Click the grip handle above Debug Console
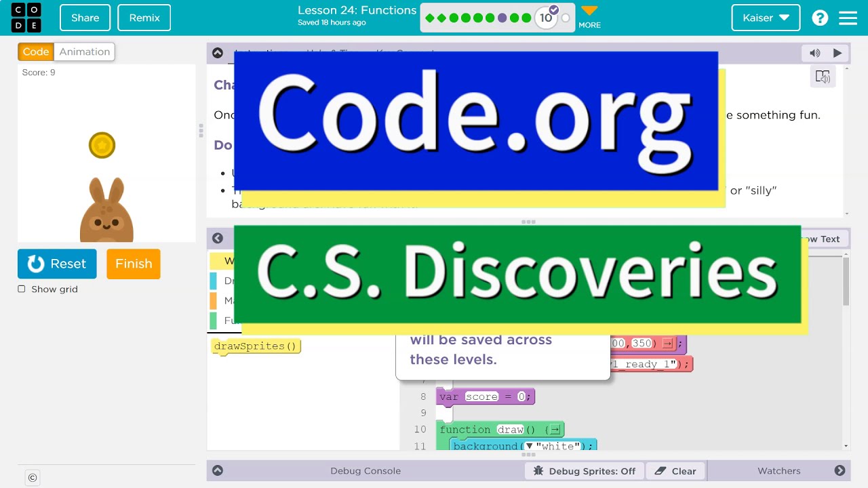The height and width of the screenshot is (488, 868). pyautogui.click(x=528, y=455)
